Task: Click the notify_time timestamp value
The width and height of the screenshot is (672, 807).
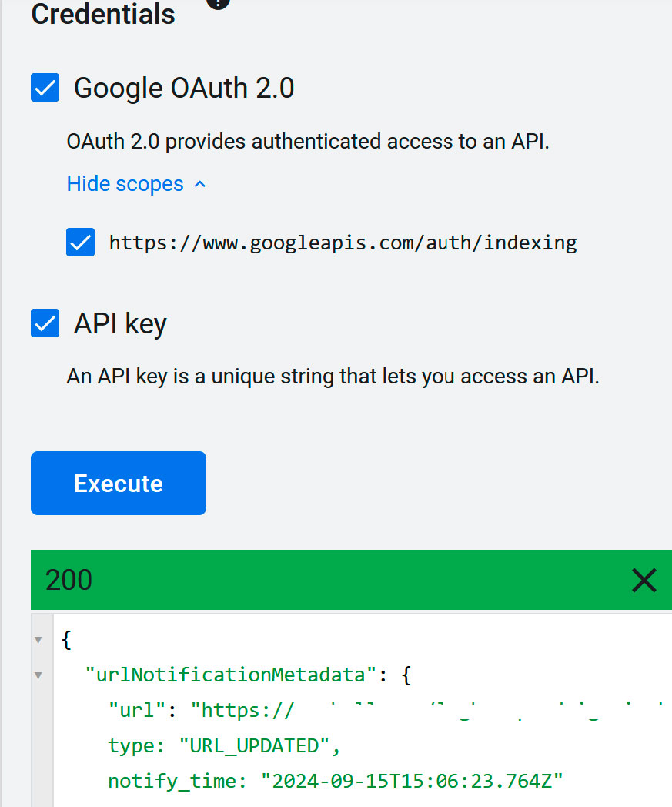Action: [412, 782]
